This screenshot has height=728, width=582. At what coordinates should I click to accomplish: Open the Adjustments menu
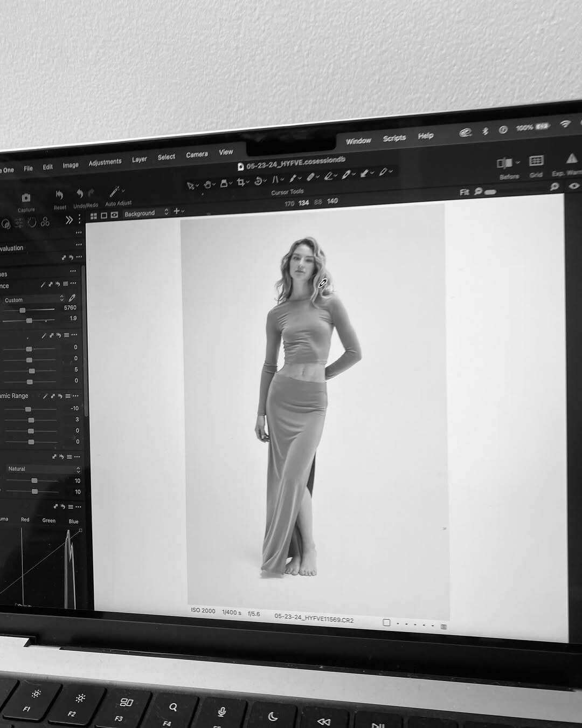click(x=105, y=162)
